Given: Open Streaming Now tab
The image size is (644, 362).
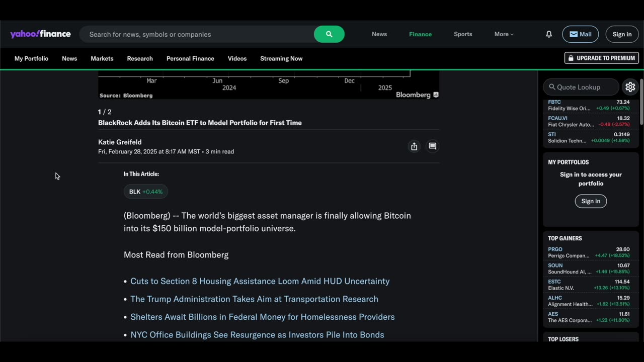Looking at the screenshot, I should point(281,58).
